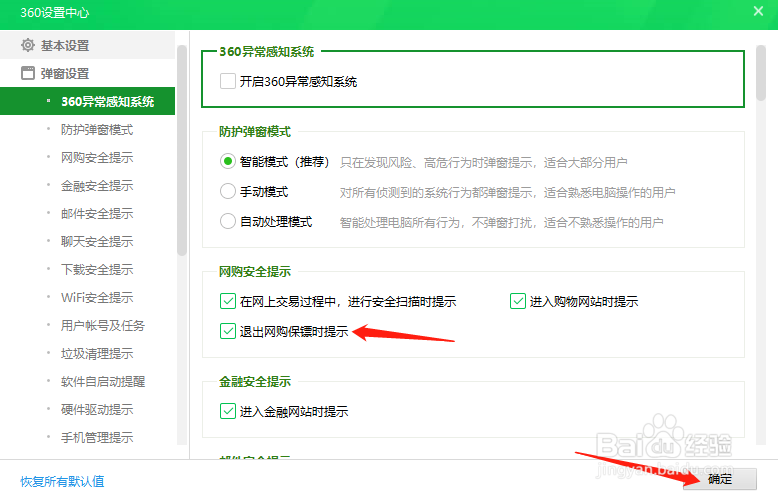The width and height of the screenshot is (778, 497).
Task: Choose the 手动模式 radio button
Action: (x=228, y=191)
